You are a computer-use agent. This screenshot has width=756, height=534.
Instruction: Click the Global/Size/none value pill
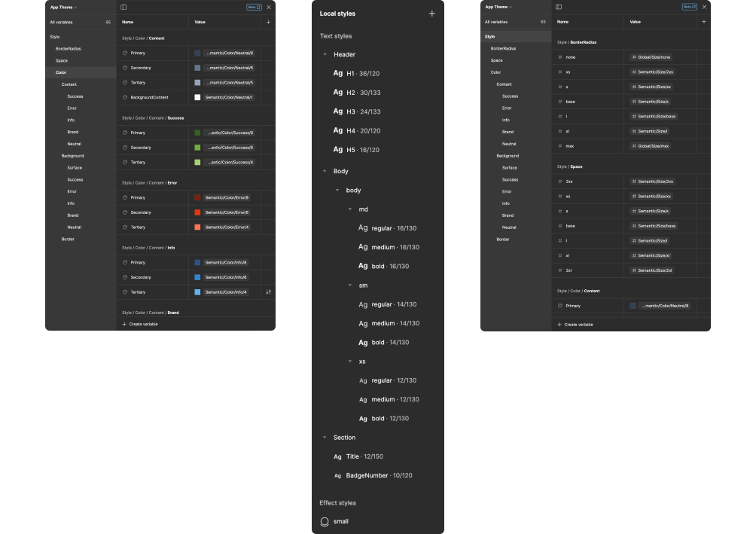[x=651, y=57]
